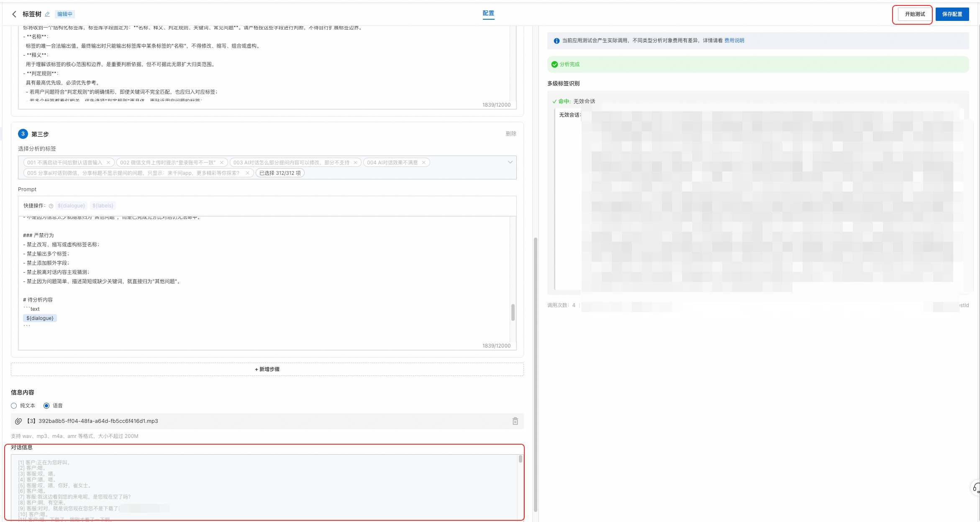This screenshot has width=980, height=522.
Task: Click the 001 不满启动千问后默认语音输入 tag label
Action: click(65, 163)
